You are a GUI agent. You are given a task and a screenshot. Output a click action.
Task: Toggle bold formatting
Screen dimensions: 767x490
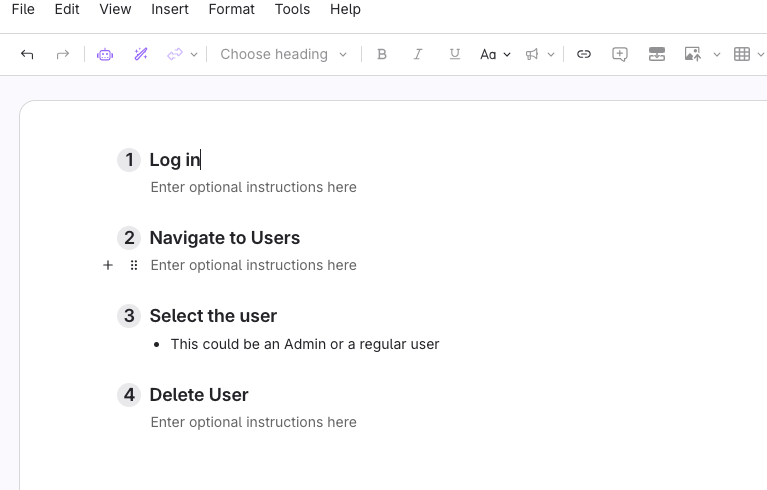point(381,55)
